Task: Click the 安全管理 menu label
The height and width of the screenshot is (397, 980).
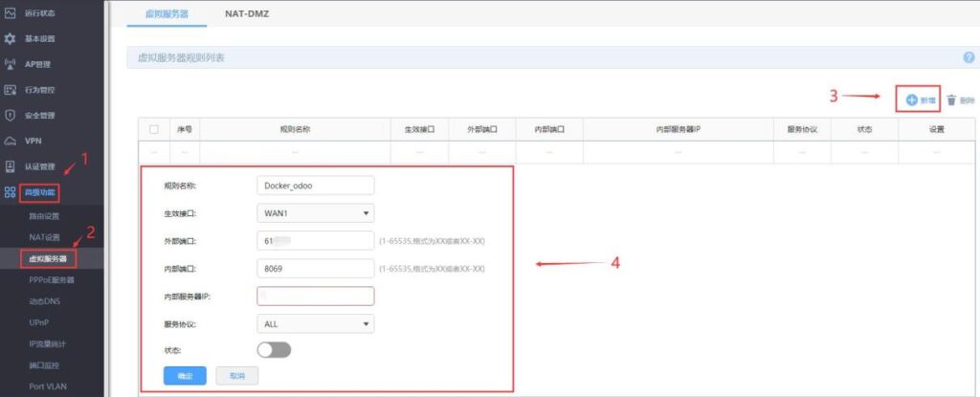Action: pyautogui.click(x=39, y=116)
